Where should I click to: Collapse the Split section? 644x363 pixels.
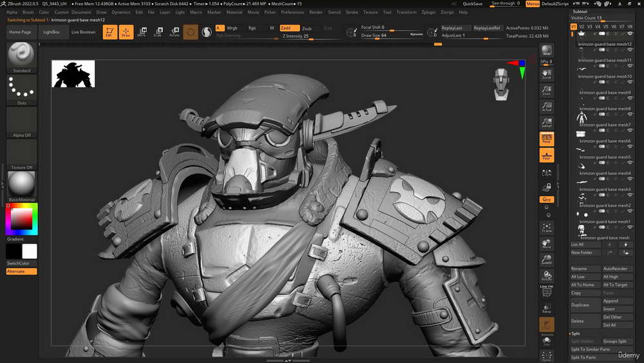[575, 333]
